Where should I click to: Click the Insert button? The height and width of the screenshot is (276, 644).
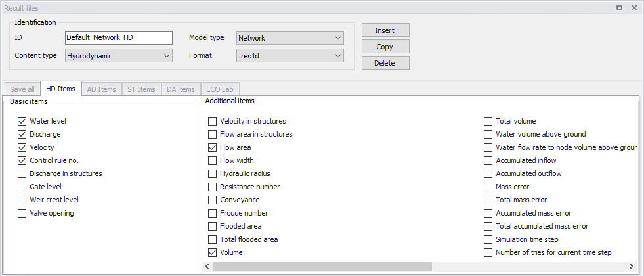click(385, 30)
